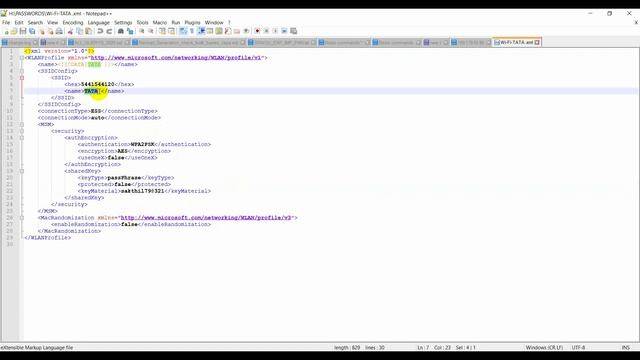Click the keyMaterial password value on line 22
Image resolution: width=640 pixels, height=360 pixels.
[x=142, y=191]
